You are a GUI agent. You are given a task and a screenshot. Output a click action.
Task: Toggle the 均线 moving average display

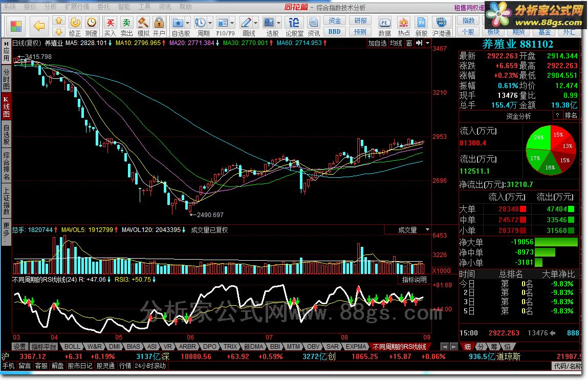[396, 43]
